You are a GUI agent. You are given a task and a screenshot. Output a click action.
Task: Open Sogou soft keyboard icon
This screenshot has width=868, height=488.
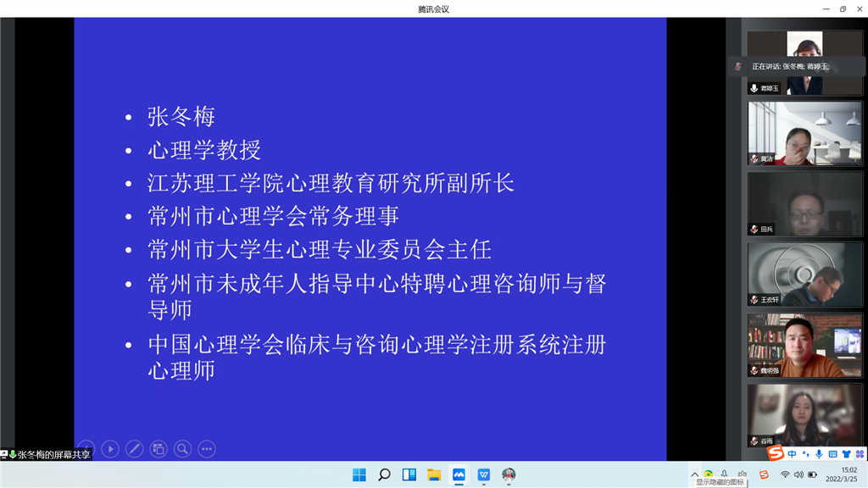click(832, 454)
